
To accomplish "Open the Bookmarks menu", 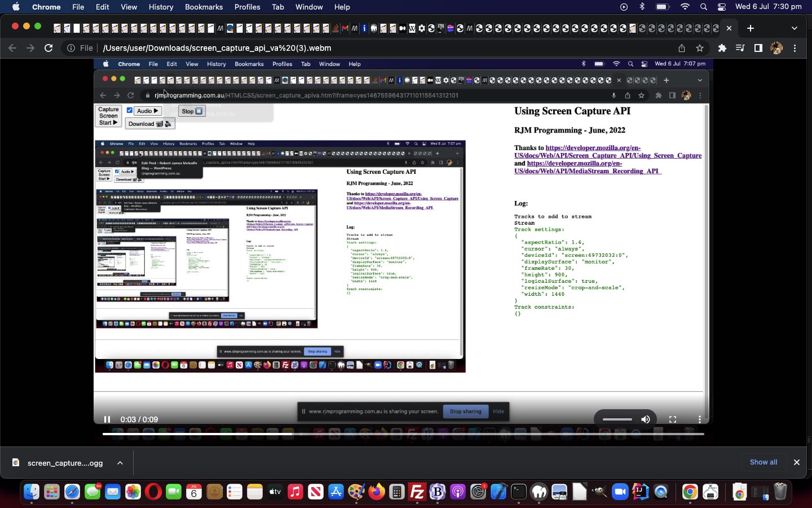I will tap(204, 7).
